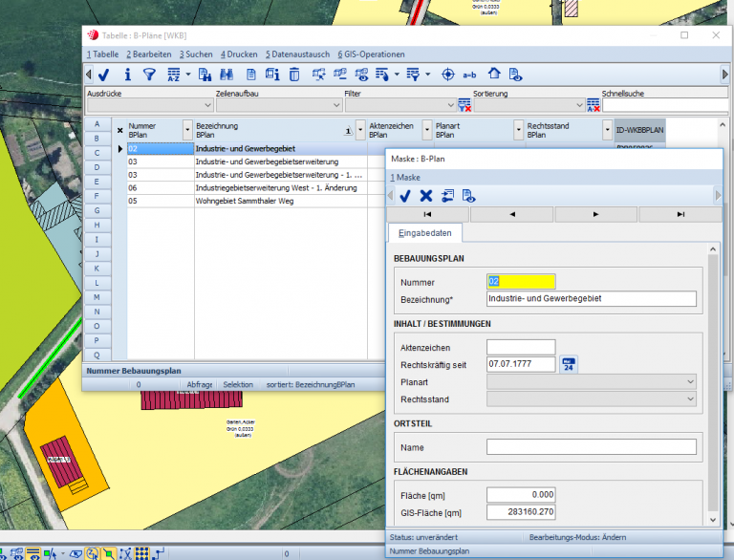Open the 4 Drucken menu
734x560 pixels.
239,54
